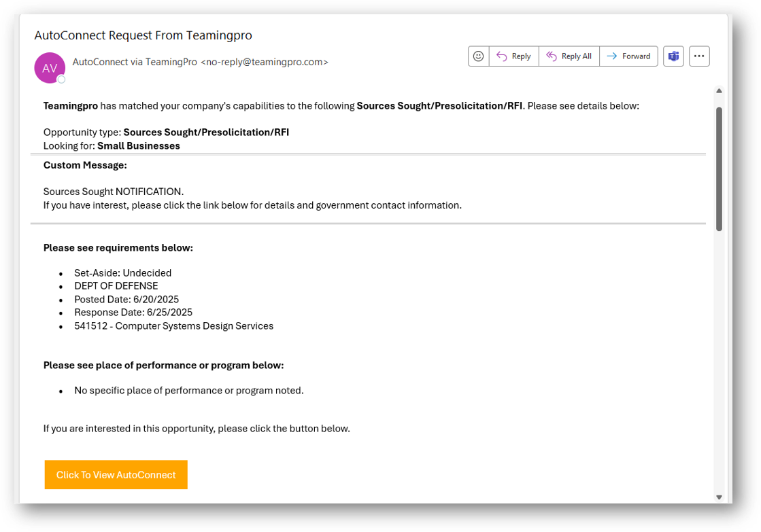Click the vertical scrollbar thumb
This screenshot has height=532, width=761.
(x=720, y=169)
